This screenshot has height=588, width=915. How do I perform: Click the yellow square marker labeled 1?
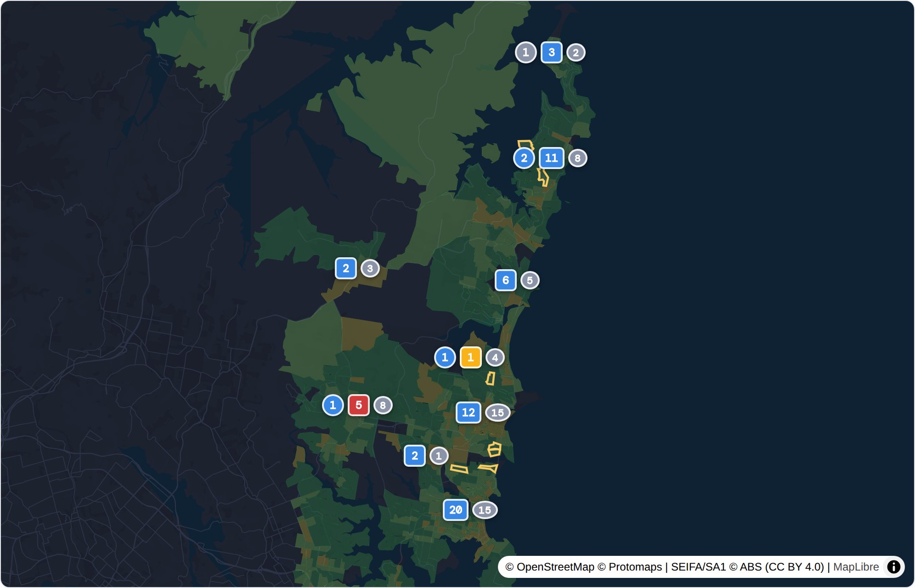pyautogui.click(x=471, y=357)
